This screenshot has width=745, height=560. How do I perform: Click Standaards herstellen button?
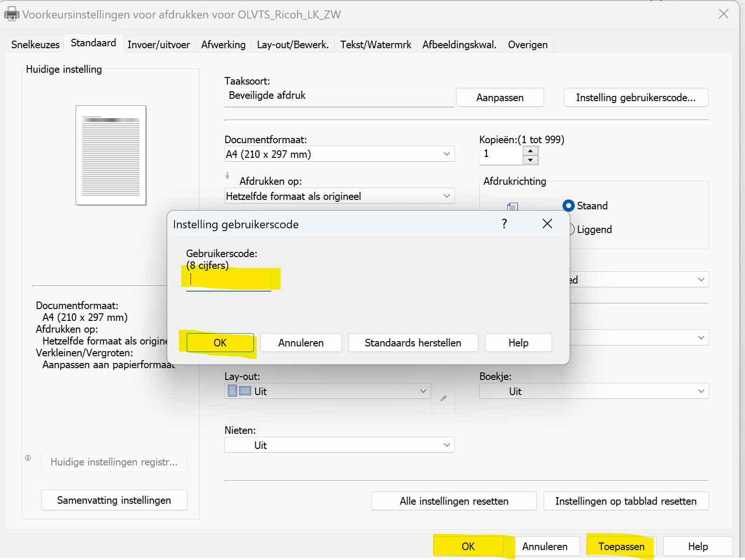(413, 343)
